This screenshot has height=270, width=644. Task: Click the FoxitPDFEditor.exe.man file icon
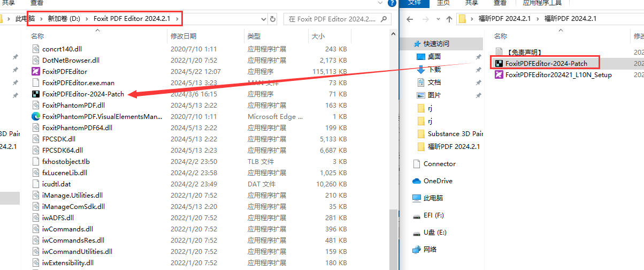pyautogui.click(x=36, y=82)
